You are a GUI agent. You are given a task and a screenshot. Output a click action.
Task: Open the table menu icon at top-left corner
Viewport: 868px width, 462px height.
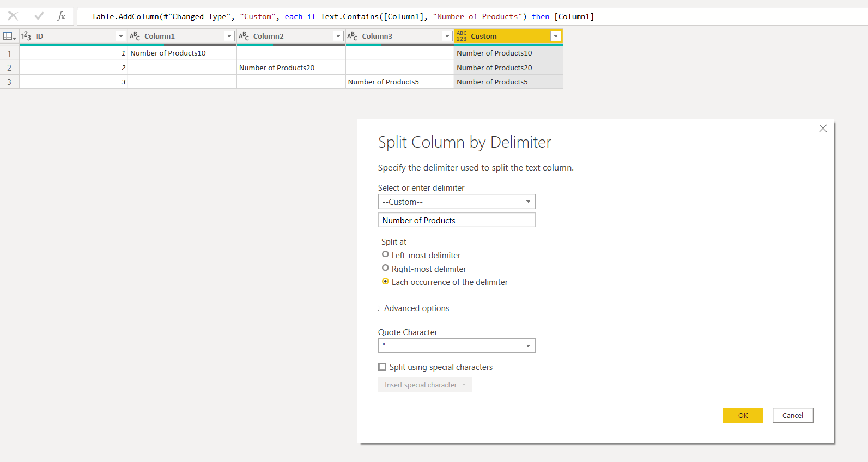coord(9,36)
